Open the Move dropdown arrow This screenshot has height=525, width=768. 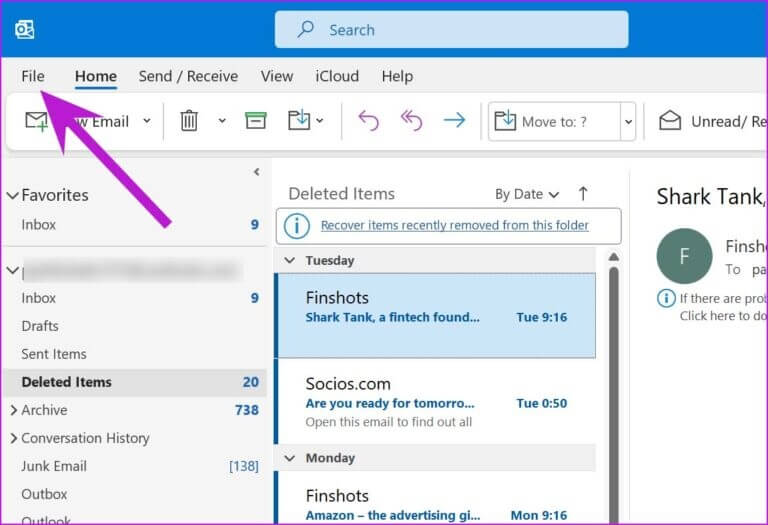[x=319, y=120]
